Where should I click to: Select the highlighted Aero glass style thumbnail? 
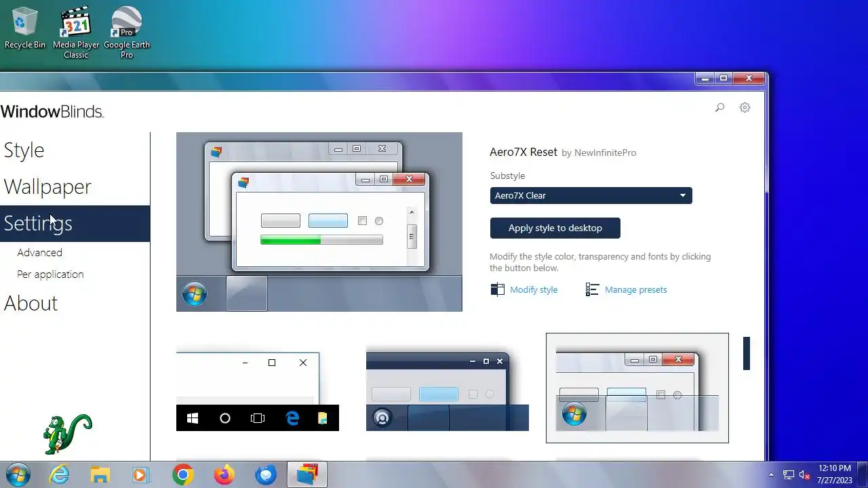click(x=637, y=388)
